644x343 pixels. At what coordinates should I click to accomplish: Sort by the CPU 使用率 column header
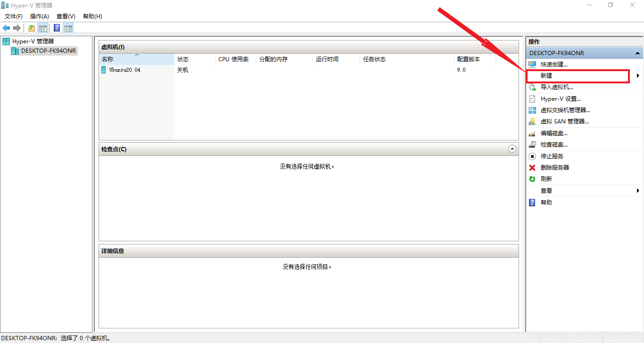236,59
